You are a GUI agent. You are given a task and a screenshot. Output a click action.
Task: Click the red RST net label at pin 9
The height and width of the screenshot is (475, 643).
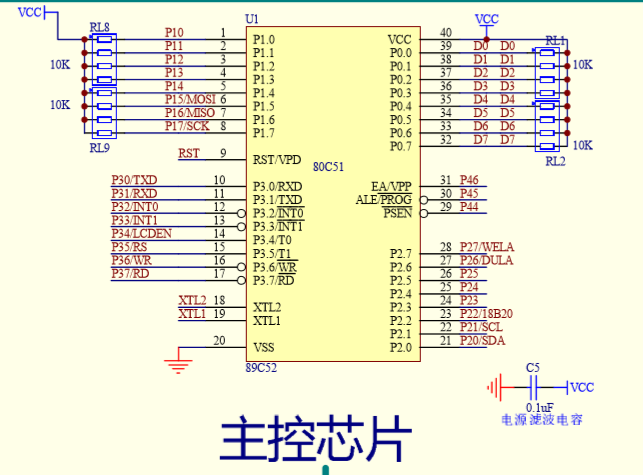pos(189,153)
